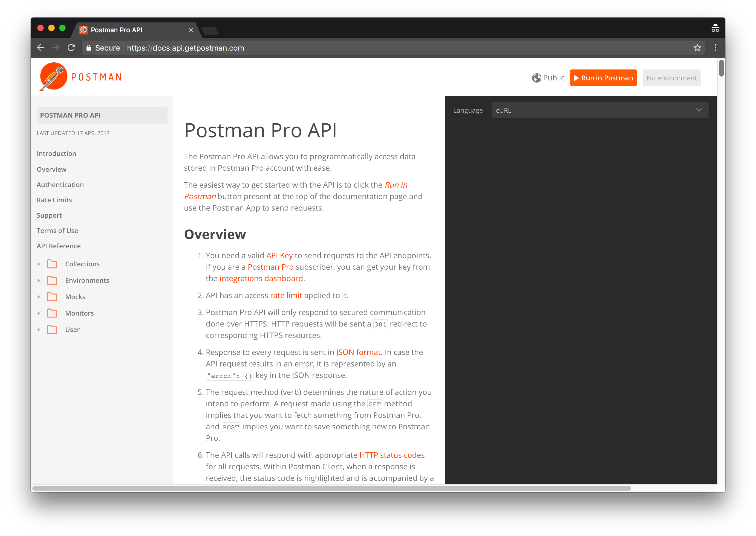Click the Public globe icon
Screen dimensions: 756x536
tap(537, 78)
